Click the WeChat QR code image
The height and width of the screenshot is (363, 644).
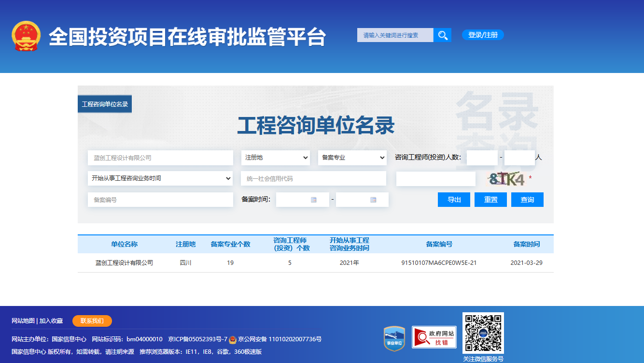pyautogui.click(x=483, y=333)
